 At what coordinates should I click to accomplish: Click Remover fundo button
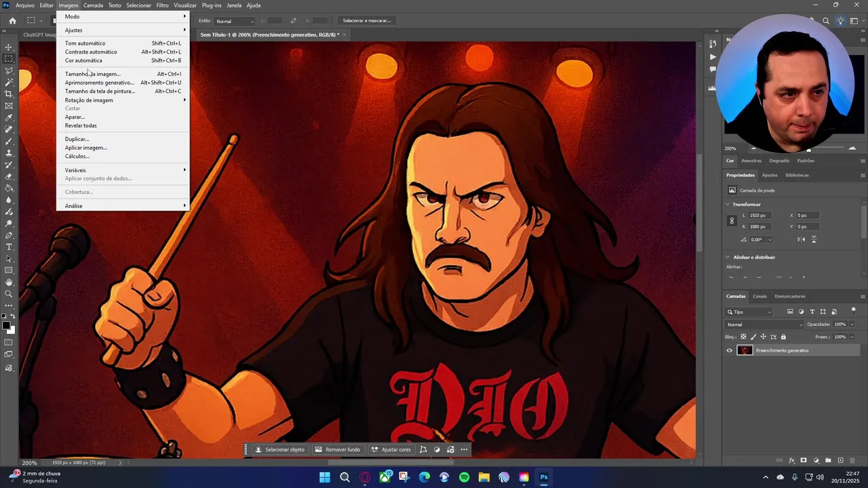[x=338, y=449]
